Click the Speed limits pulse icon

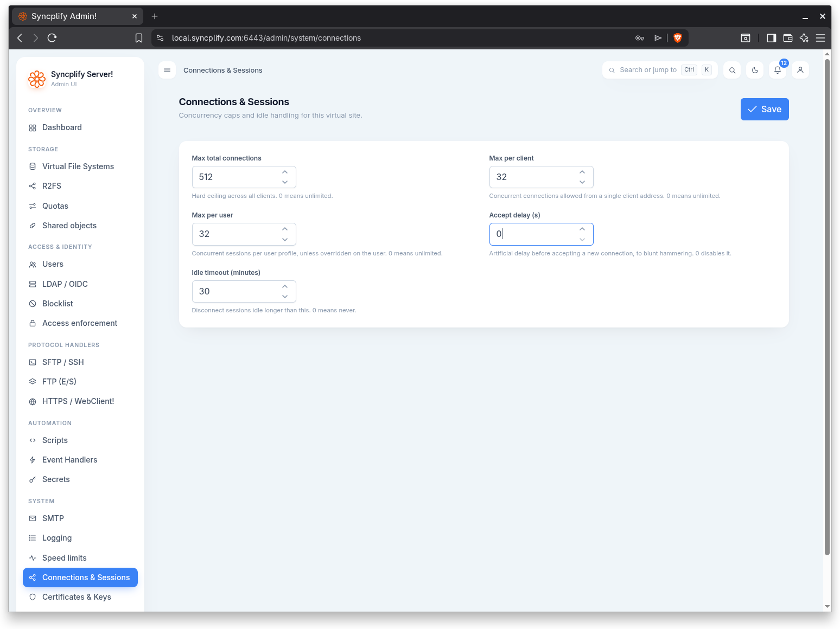pos(33,558)
